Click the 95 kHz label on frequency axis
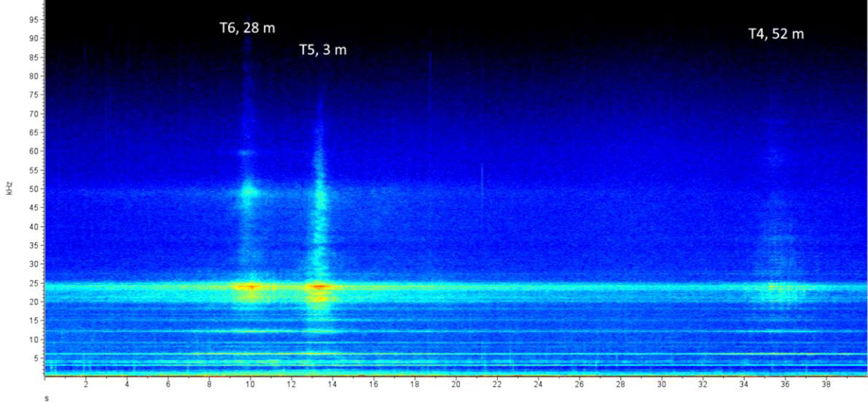Viewport: 868px width, 403px height. click(34, 19)
